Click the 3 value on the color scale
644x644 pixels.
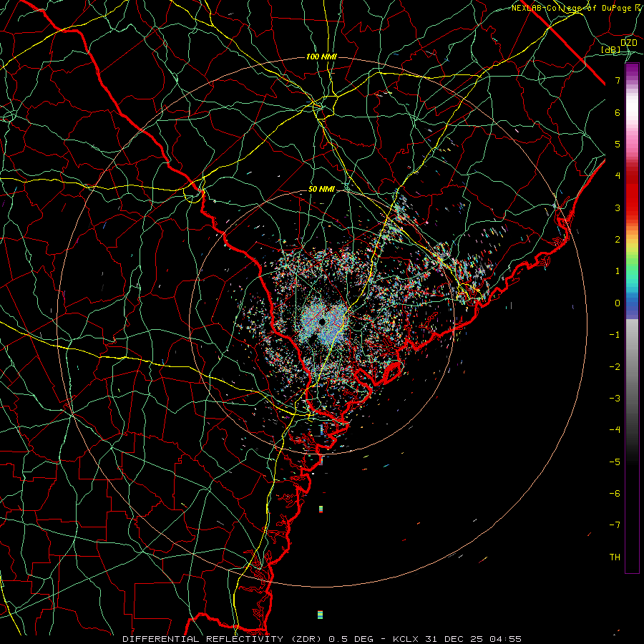618,208
